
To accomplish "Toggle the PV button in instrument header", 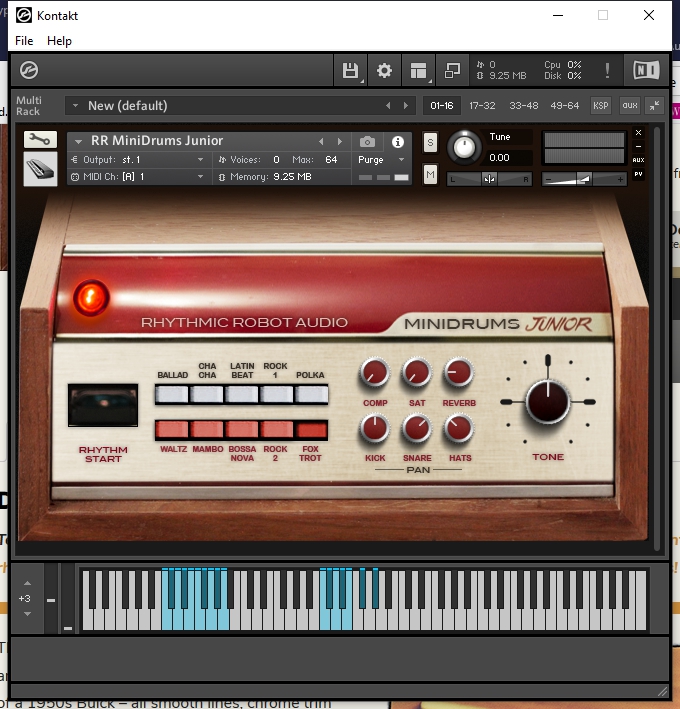I will (x=638, y=174).
